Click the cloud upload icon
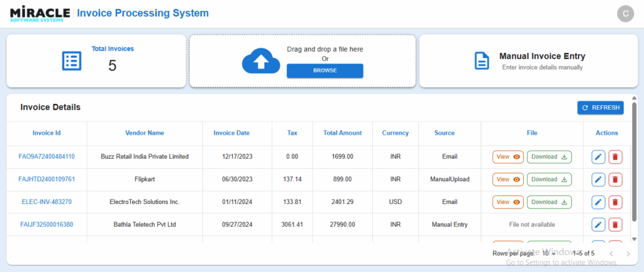This screenshot has height=272, width=644. click(261, 61)
